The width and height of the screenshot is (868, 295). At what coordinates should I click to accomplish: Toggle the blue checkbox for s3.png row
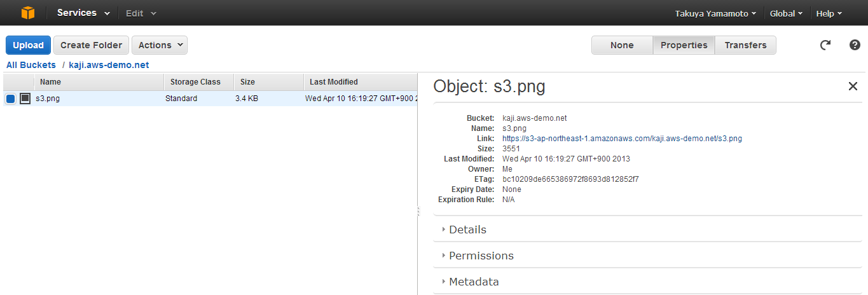tap(10, 99)
